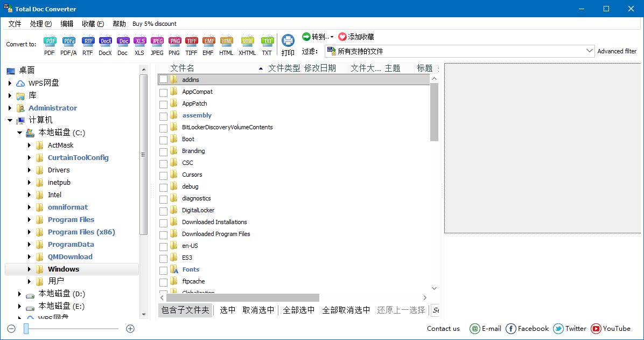Select WPS网盘 cloud icon in tree

(20, 84)
